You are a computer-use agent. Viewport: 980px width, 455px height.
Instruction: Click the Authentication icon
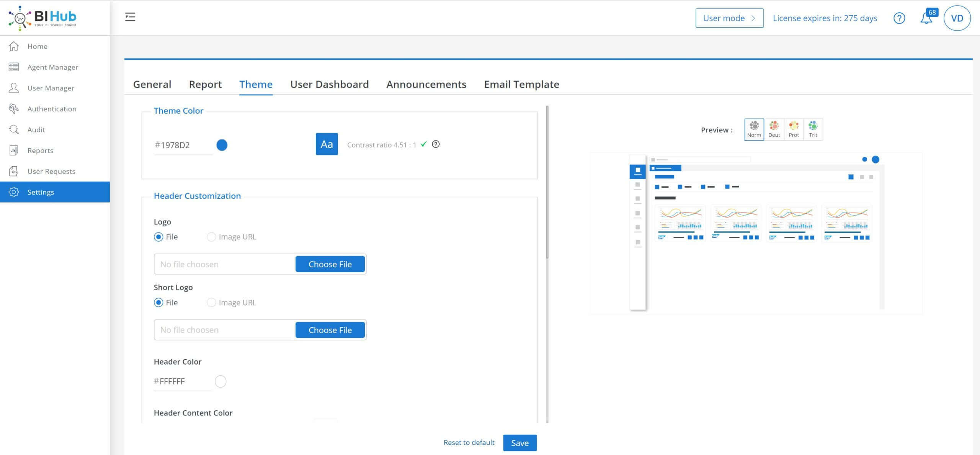(x=14, y=109)
